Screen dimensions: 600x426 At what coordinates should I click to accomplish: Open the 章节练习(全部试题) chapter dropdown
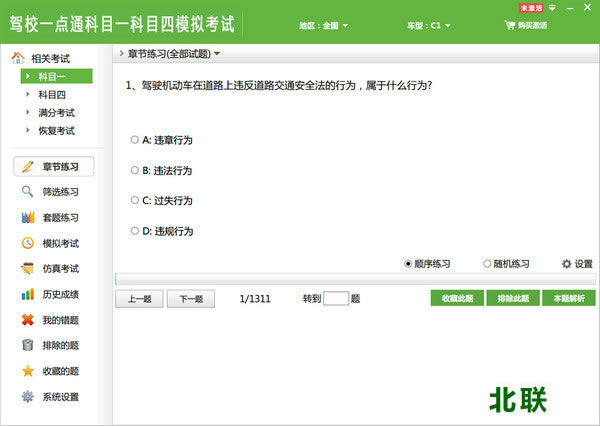pyautogui.click(x=170, y=53)
